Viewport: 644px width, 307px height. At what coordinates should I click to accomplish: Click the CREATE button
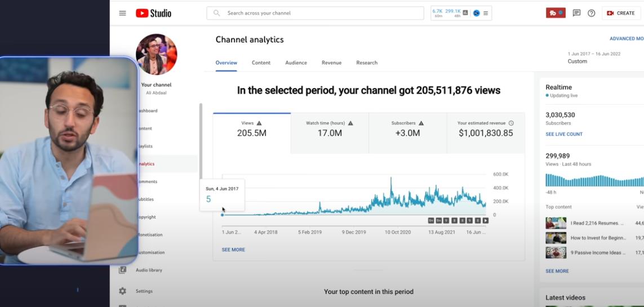tap(621, 13)
